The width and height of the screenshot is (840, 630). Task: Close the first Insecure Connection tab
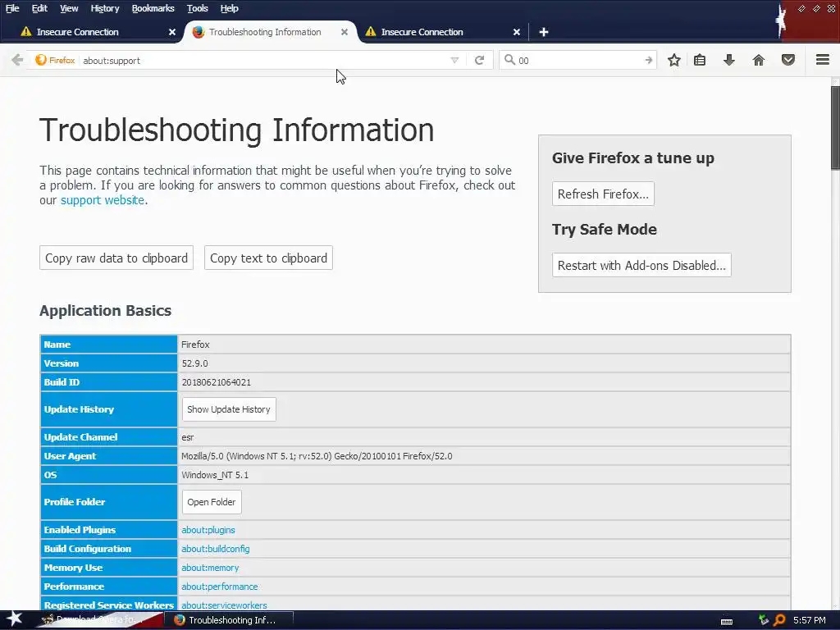click(172, 32)
